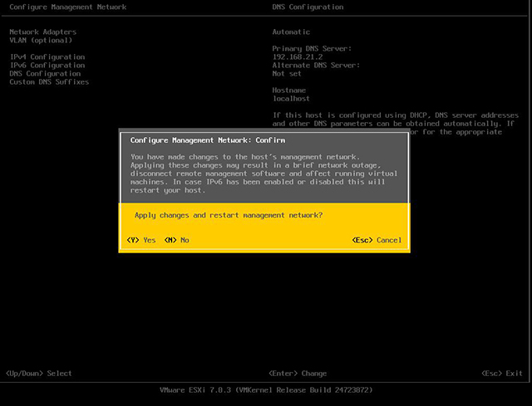Open IPv6 Configuration in the menu
This screenshot has width=532, height=406.
(47, 65)
